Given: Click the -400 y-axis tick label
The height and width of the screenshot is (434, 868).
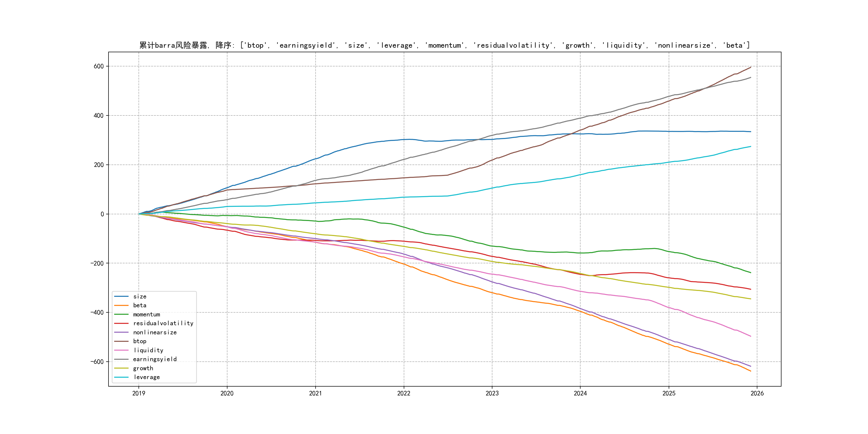Looking at the screenshot, I should (97, 312).
